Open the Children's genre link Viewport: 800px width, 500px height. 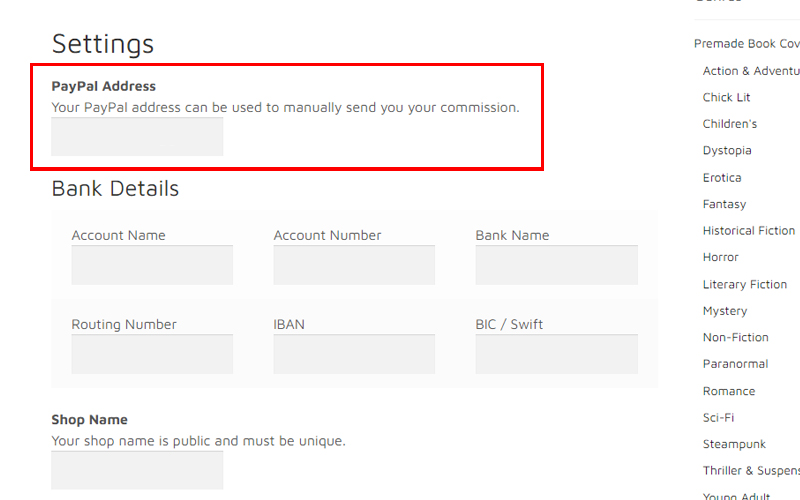(x=730, y=124)
